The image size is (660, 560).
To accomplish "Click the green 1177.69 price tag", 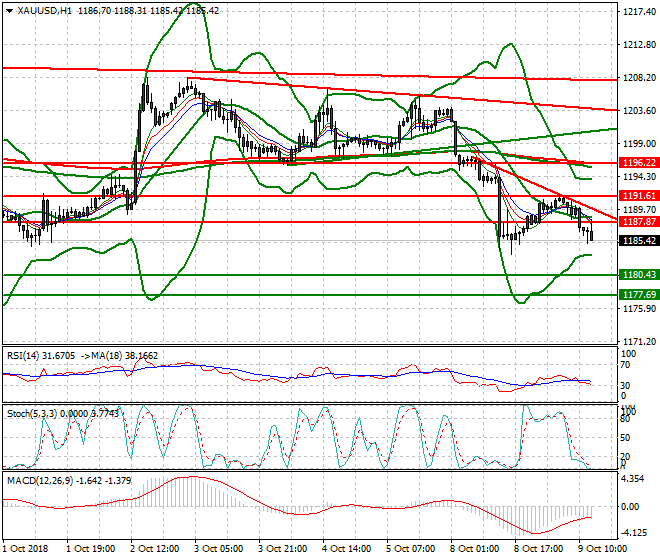I will (638, 294).
